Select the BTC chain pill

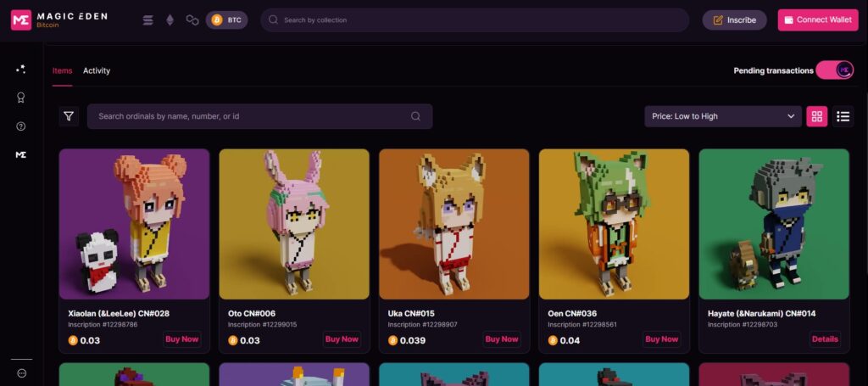click(x=227, y=20)
